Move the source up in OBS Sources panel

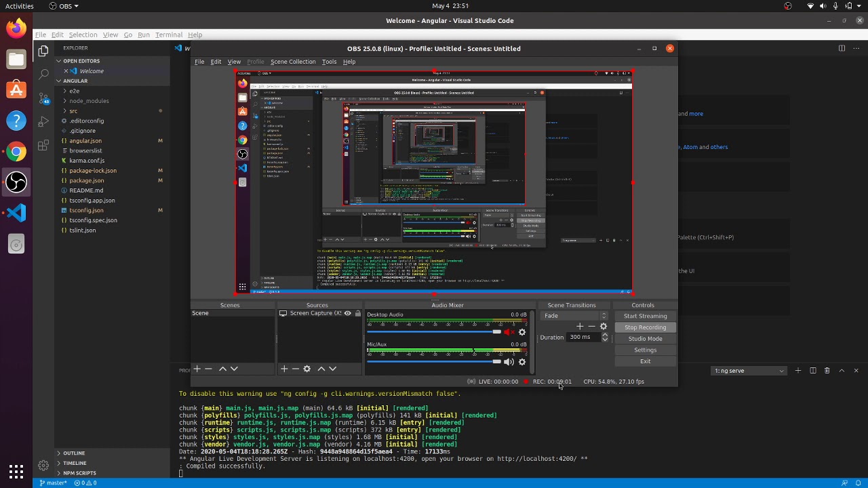tap(321, 369)
